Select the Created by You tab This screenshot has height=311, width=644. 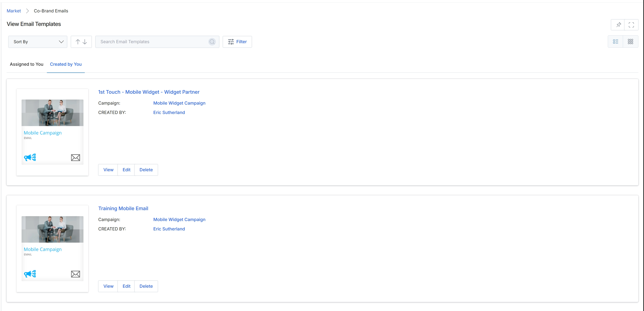click(x=66, y=64)
